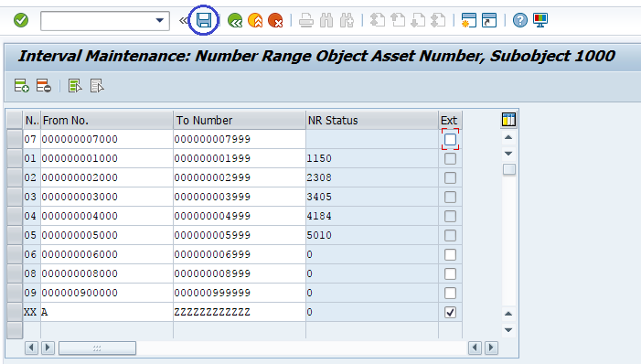The height and width of the screenshot is (364, 641).
Task: Click the Deselect All intervals icon
Action: pyautogui.click(x=97, y=86)
